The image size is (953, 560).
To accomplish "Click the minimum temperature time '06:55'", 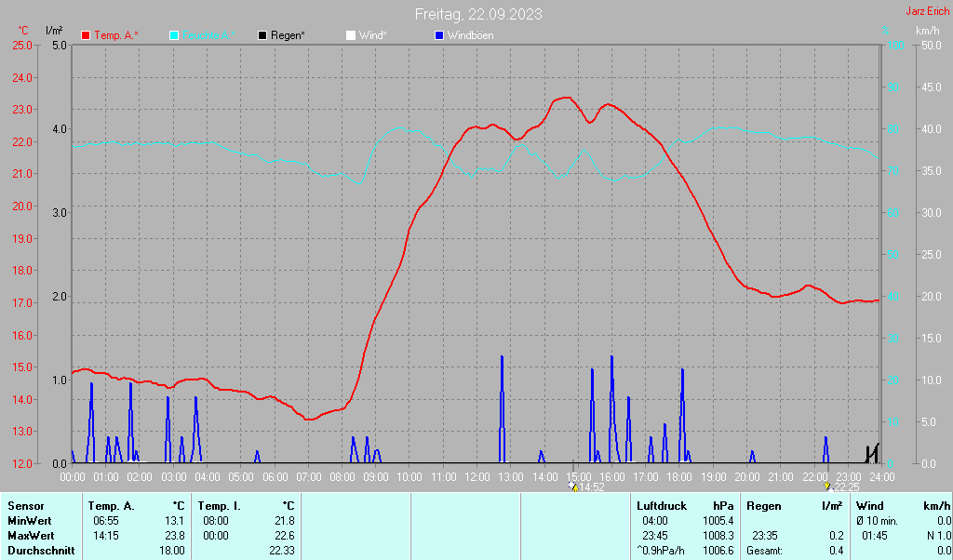I will pyautogui.click(x=106, y=521).
